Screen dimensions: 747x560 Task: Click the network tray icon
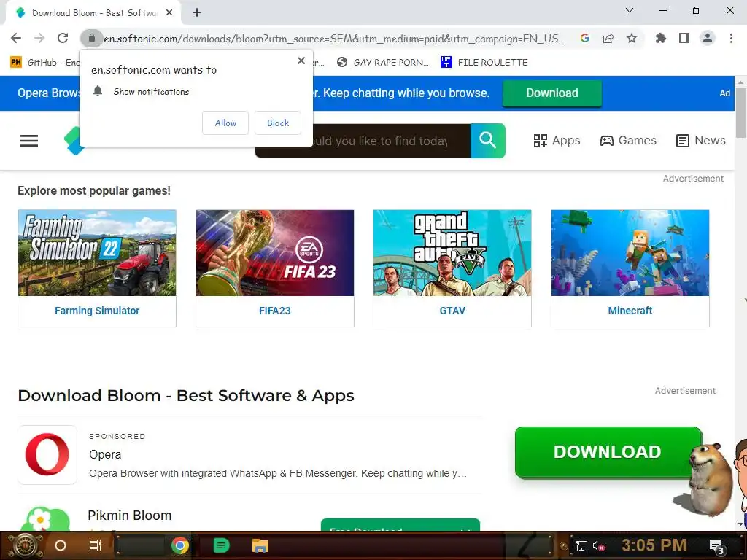point(581,545)
